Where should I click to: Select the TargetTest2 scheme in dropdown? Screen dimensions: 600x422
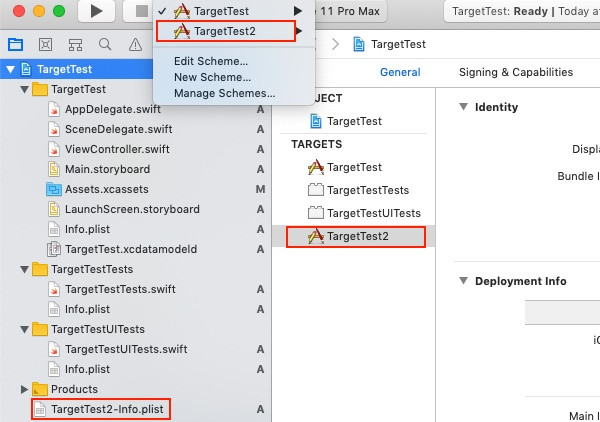tap(226, 31)
